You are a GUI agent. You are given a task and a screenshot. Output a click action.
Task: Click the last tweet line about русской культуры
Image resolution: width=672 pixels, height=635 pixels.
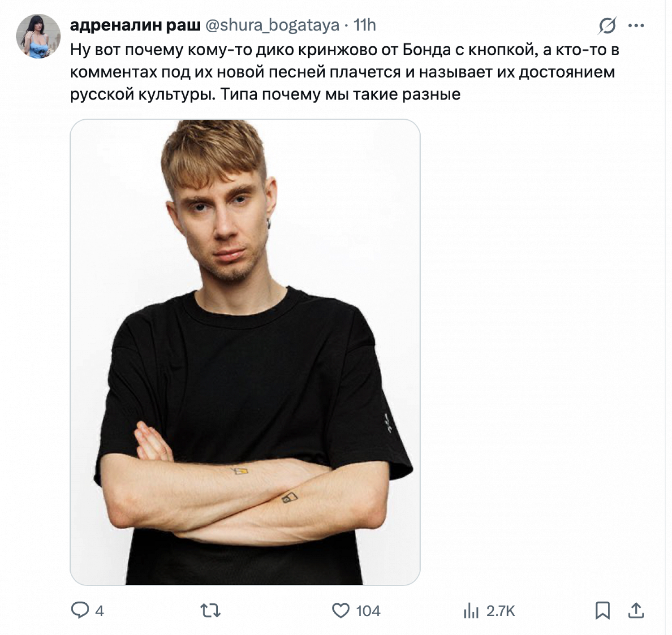tap(265, 95)
